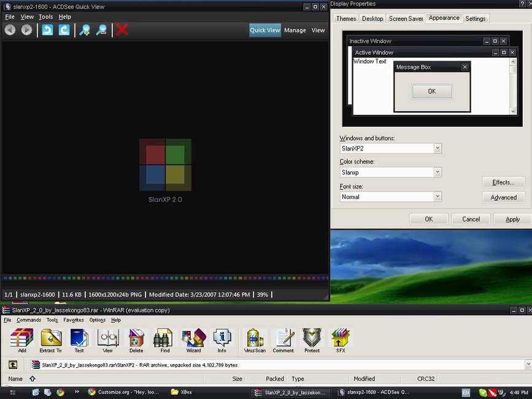The image size is (532, 399).
Task: Switch to Screen Saver tab
Action: pyautogui.click(x=406, y=18)
